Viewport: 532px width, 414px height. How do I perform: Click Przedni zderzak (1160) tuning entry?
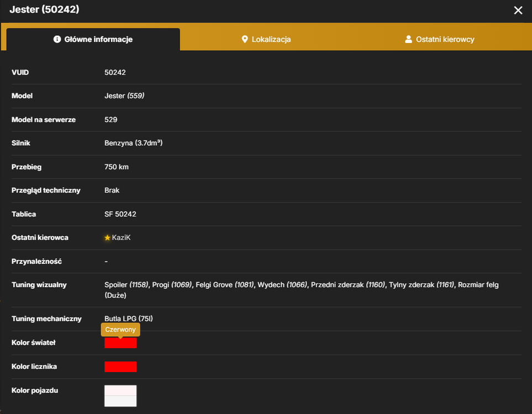(x=348, y=285)
